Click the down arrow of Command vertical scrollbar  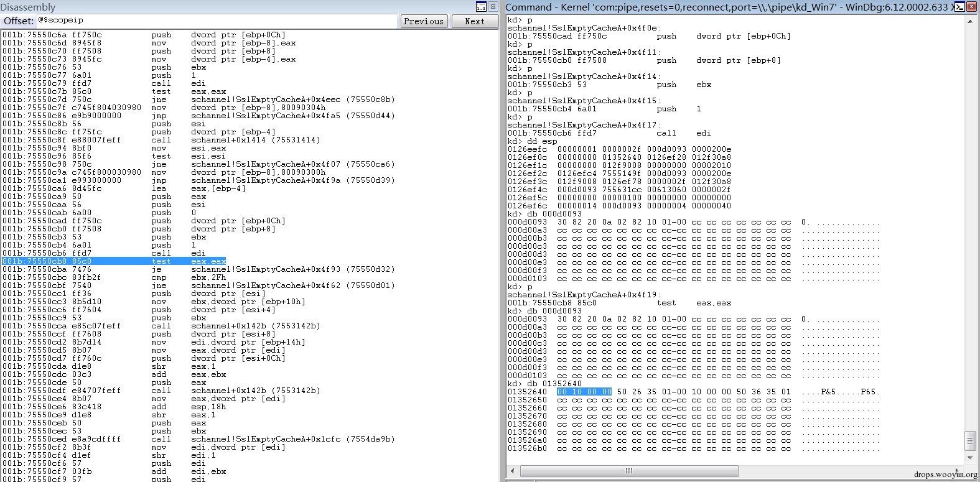click(x=970, y=458)
